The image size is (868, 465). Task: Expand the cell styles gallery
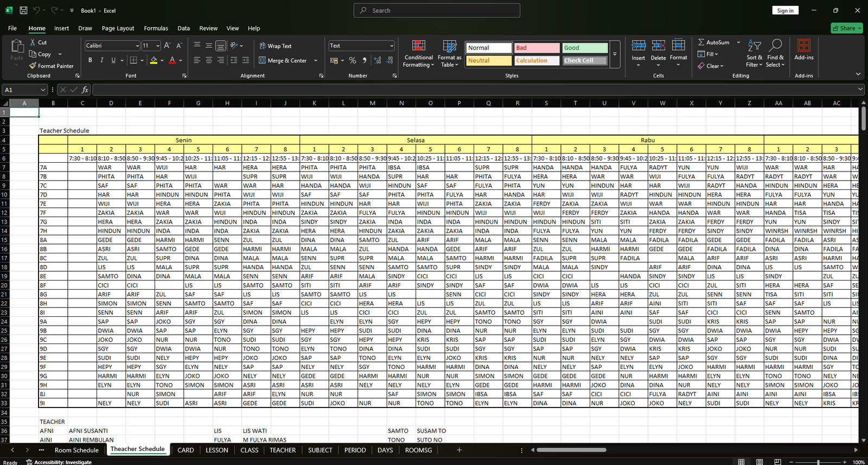tap(615, 54)
